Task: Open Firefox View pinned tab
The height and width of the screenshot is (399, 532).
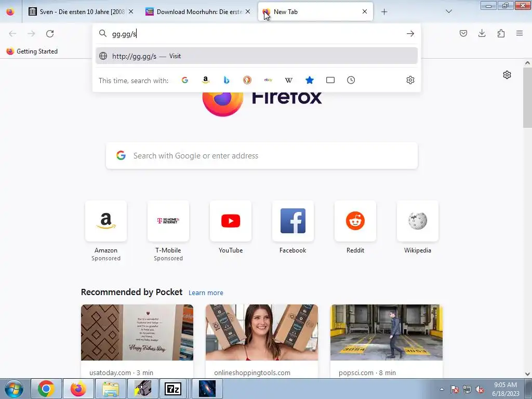Action: 10,12
